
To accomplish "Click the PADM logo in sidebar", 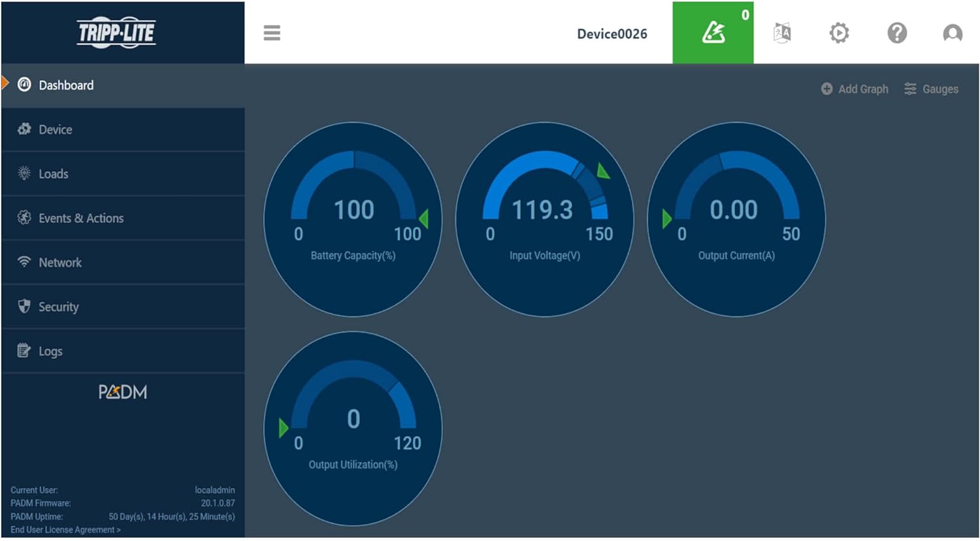I will coord(123,392).
